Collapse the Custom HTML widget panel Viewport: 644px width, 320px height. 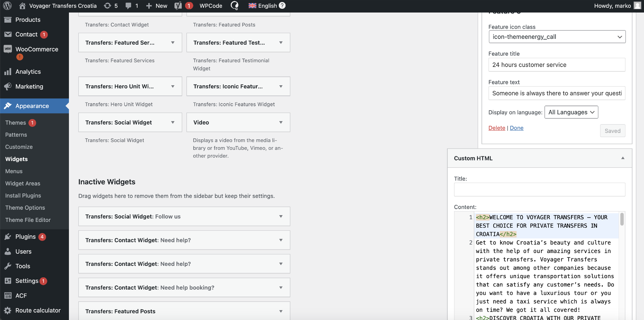click(x=622, y=158)
